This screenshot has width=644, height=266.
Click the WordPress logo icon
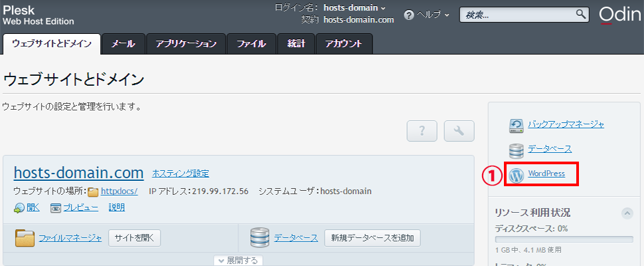[517, 175]
